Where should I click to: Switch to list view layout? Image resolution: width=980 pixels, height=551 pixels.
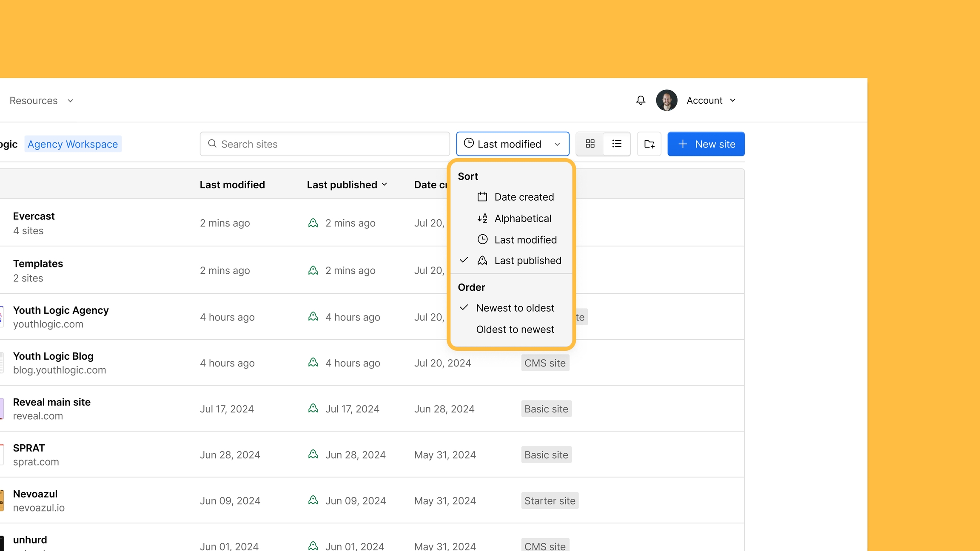616,144
